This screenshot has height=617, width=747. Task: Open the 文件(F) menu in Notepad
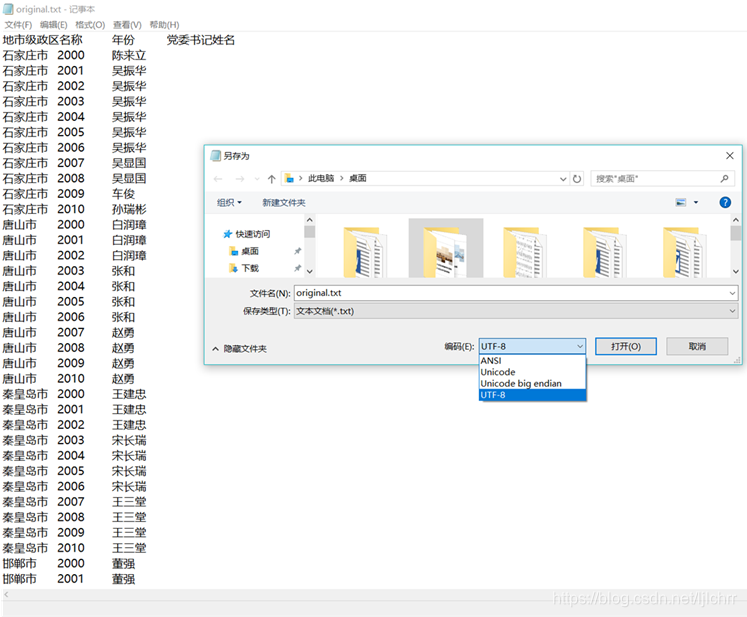click(x=18, y=25)
